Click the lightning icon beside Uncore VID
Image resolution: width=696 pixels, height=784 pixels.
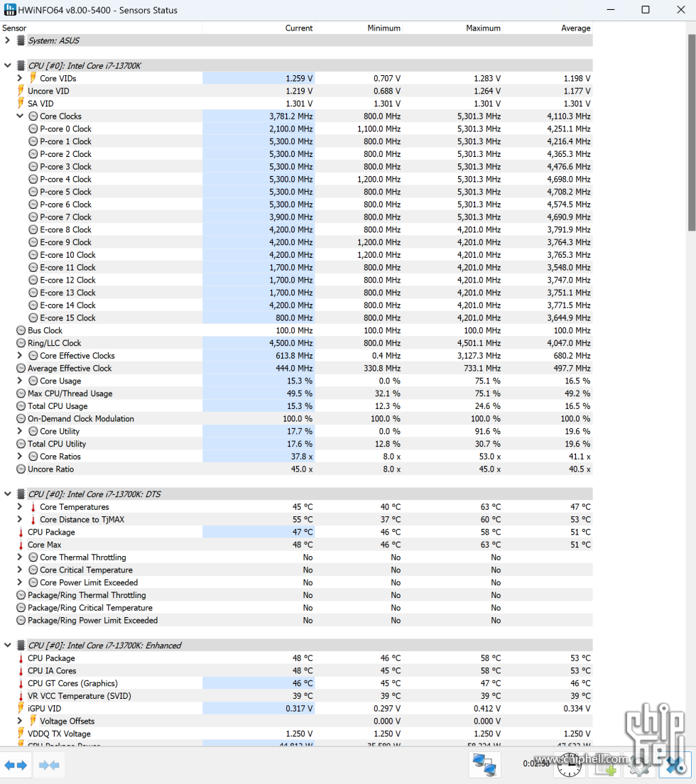[21, 90]
